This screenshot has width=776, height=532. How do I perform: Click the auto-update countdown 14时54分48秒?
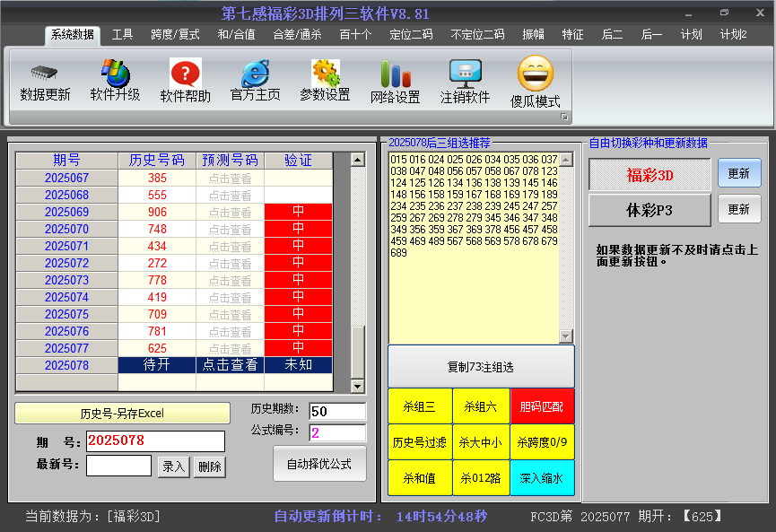[x=441, y=517]
